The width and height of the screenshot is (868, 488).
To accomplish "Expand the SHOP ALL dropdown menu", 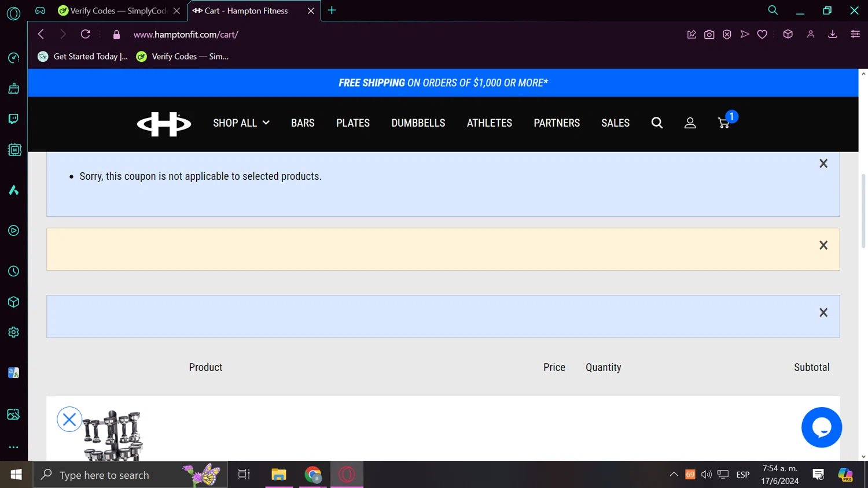I will click(241, 123).
